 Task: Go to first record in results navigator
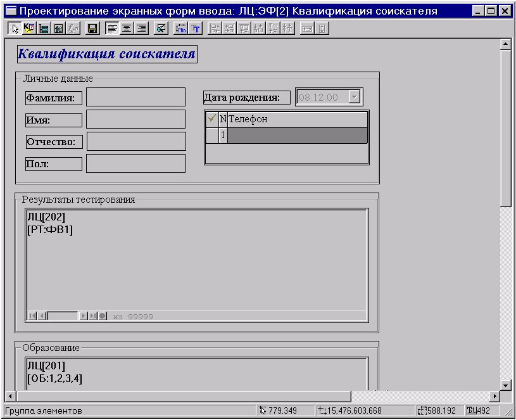point(32,316)
